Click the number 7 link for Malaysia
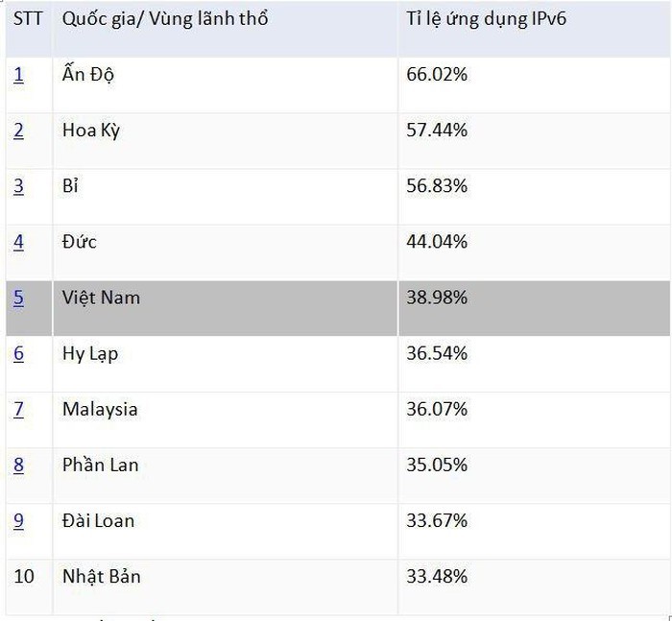This screenshot has width=672, height=621. point(18,409)
